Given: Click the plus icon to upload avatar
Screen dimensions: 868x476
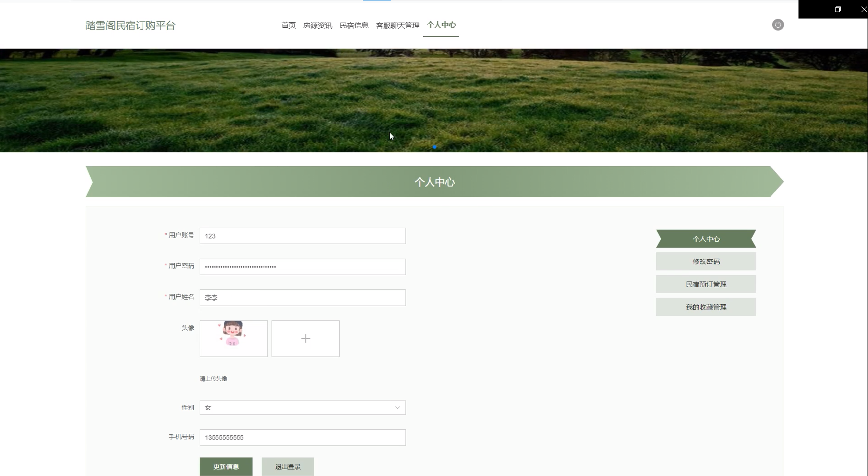Looking at the screenshot, I should (x=305, y=338).
